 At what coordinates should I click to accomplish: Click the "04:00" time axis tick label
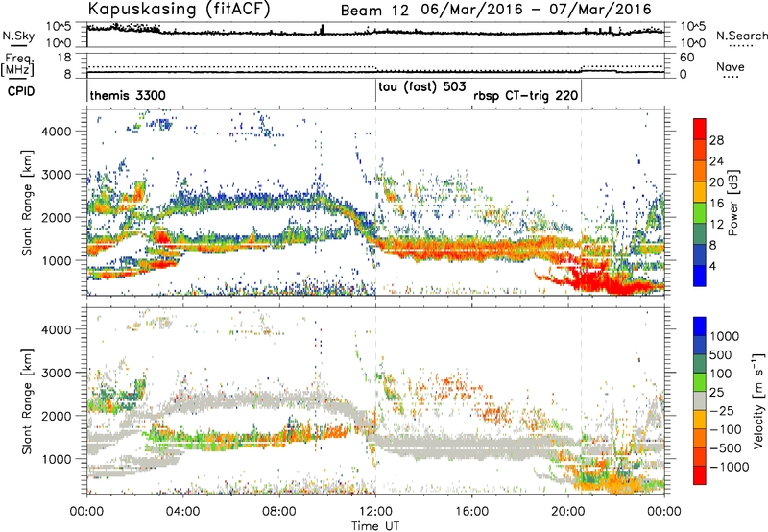(x=182, y=512)
